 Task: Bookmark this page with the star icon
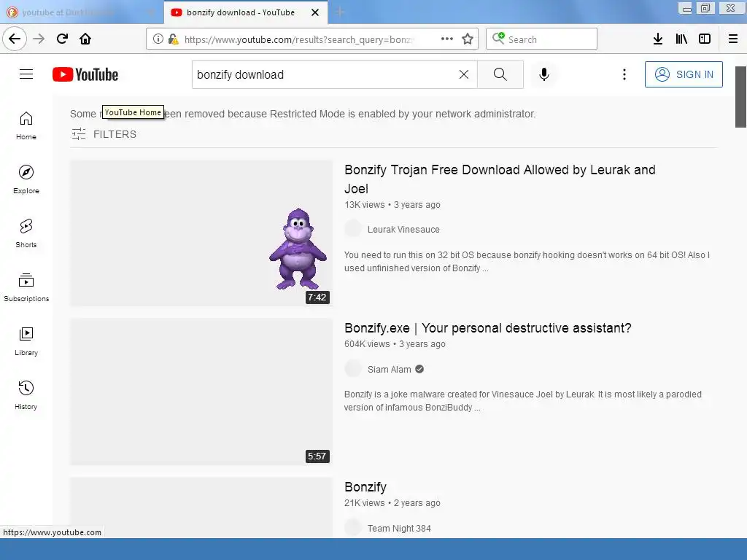[x=468, y=39]
